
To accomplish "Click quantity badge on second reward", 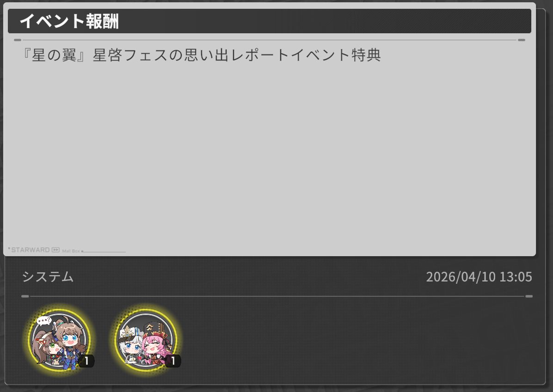I will 173,361.
